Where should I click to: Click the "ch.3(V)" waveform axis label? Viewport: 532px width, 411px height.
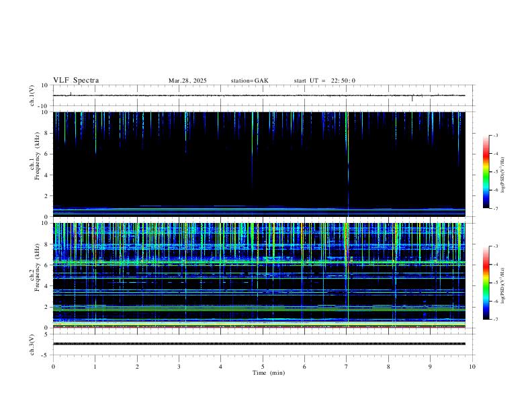[32, 345]
